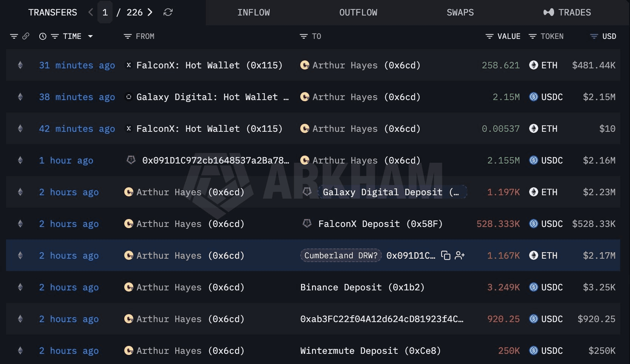Click the USDC token in the $2.15M row

tap(546, 97)
